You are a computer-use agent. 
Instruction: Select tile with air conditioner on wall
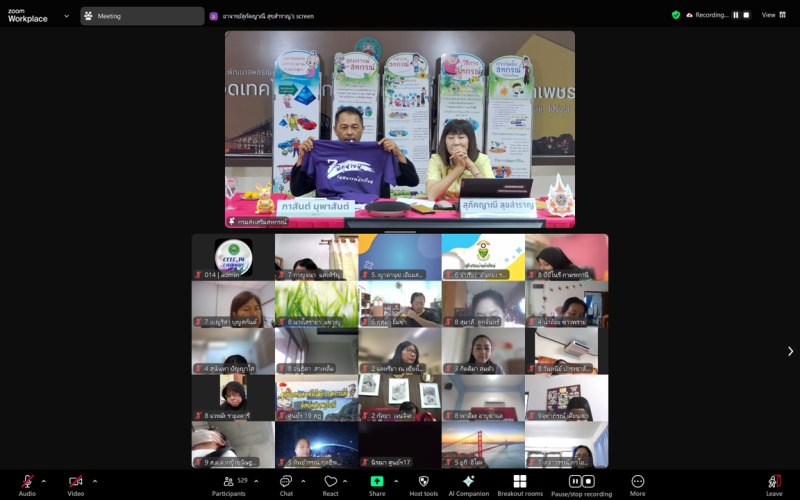click(x=566, y=351)
